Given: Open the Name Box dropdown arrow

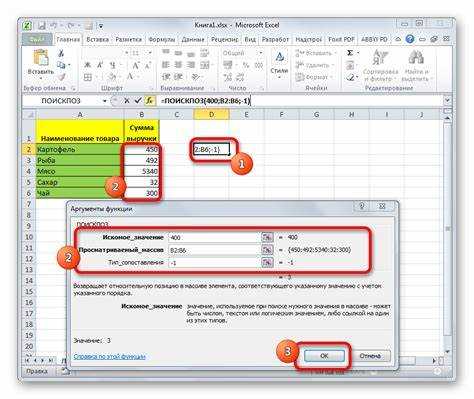Looking at the screenshot, I should (x=105, y=101).
